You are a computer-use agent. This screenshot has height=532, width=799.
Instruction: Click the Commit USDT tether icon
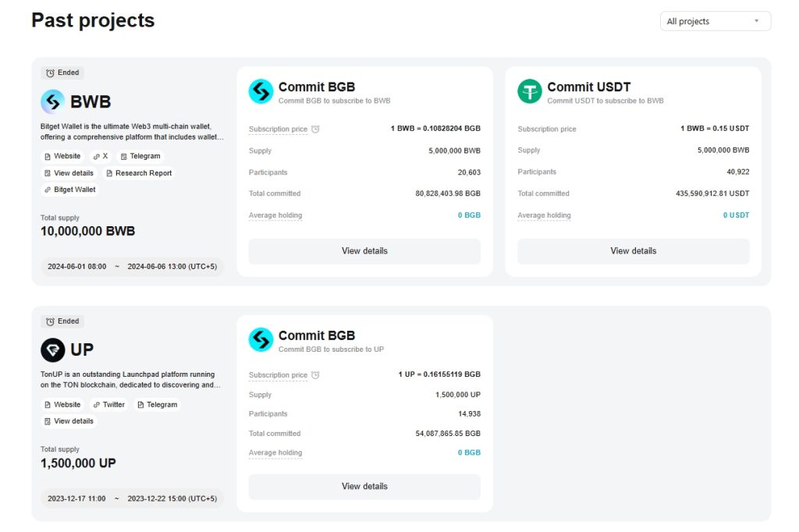click(530, 92)
